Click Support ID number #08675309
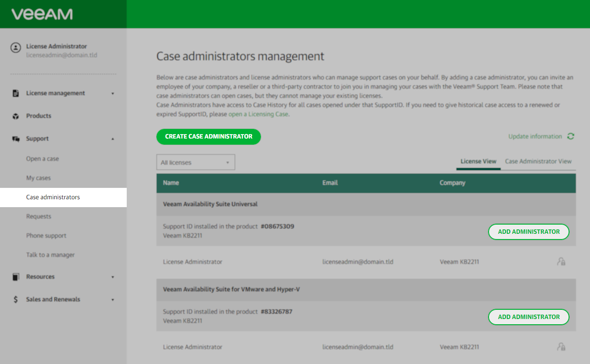 (x=278, y=226)
